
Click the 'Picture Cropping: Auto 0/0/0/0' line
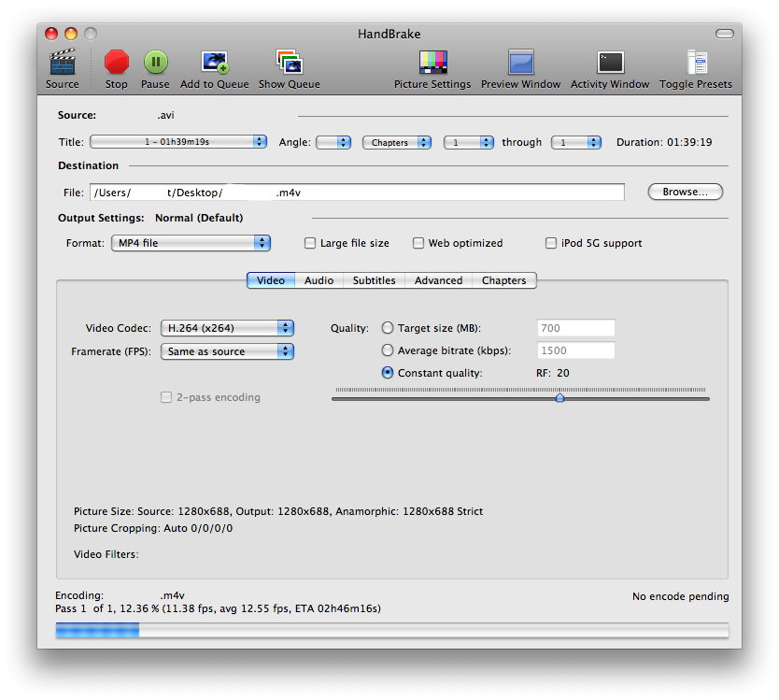tap(153, 528)
